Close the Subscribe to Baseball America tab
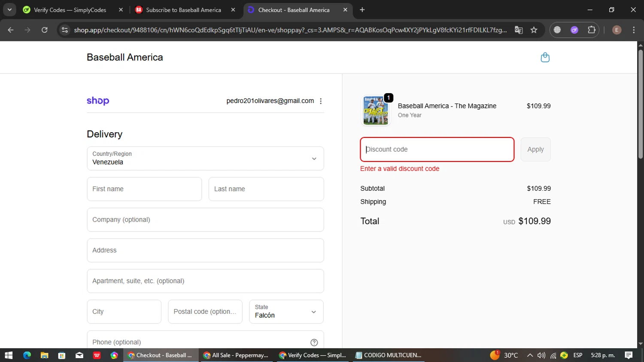This screenshot has height=362, width=644. click(x=233, y=10)
